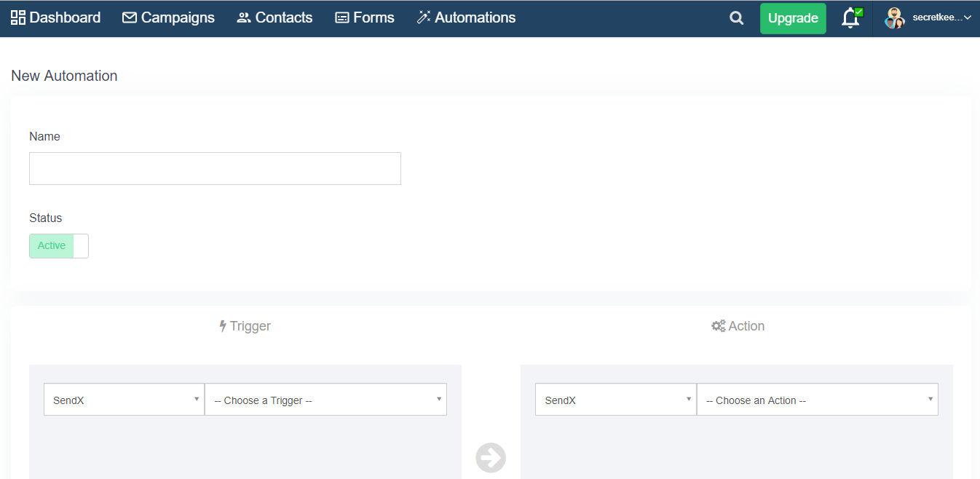Click the right arrow circle icon
Screen dimensions: 980x479
tap(491, 458)
